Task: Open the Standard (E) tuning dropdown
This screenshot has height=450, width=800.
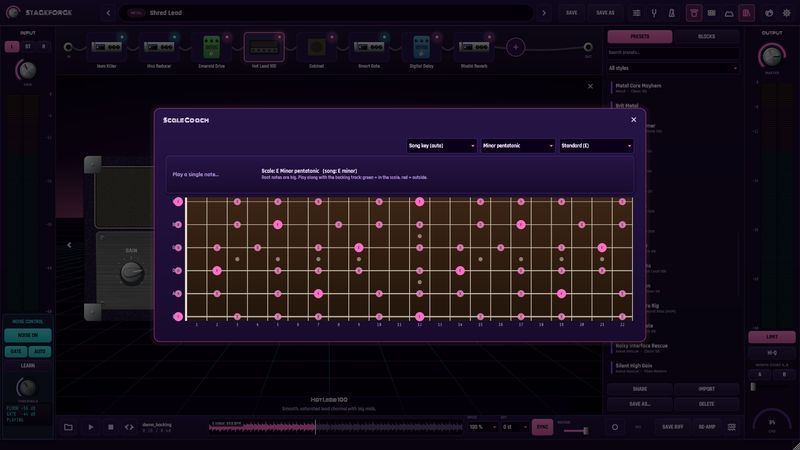Action: tap(596, 146)
